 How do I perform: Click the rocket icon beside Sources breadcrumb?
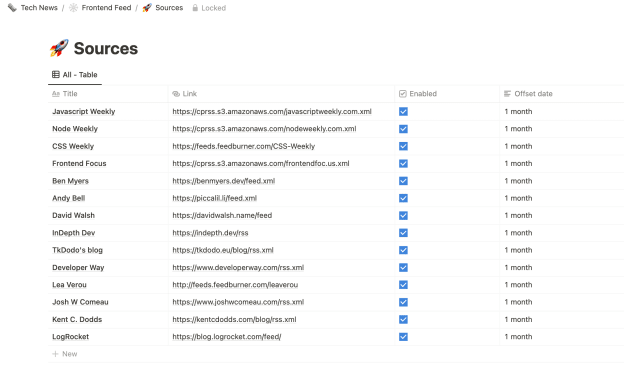[147, 8]
